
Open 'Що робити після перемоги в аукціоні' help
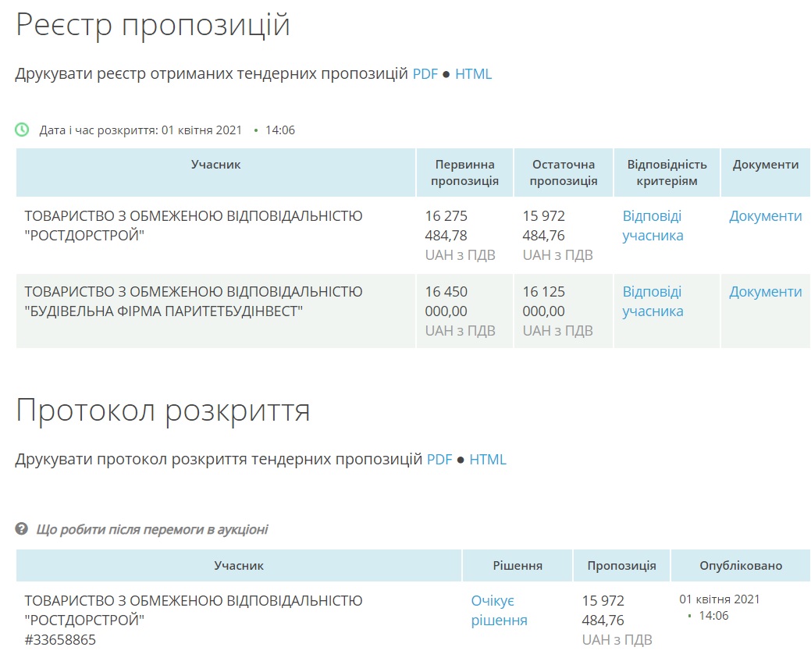tap(151, 529)
